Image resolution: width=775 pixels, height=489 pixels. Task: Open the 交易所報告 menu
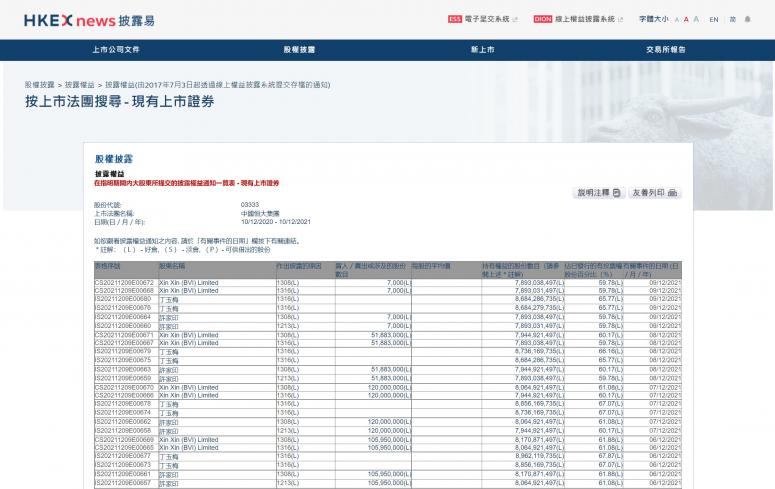pos(666,50)
